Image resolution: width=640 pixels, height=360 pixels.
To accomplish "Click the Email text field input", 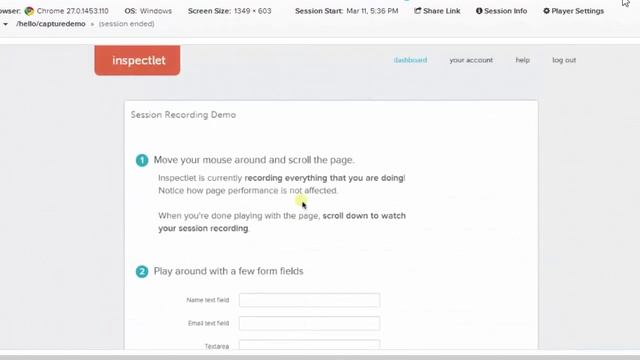I will 309,323.
